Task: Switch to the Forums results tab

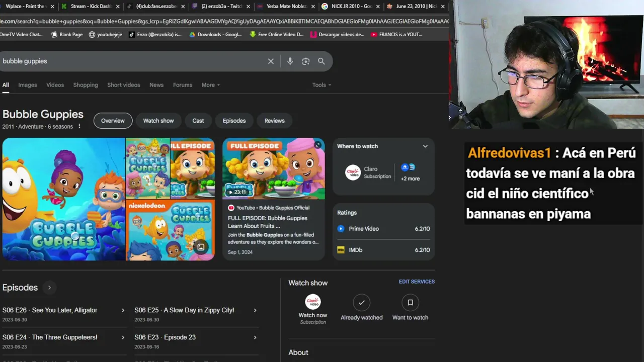Action: [183, 85]
